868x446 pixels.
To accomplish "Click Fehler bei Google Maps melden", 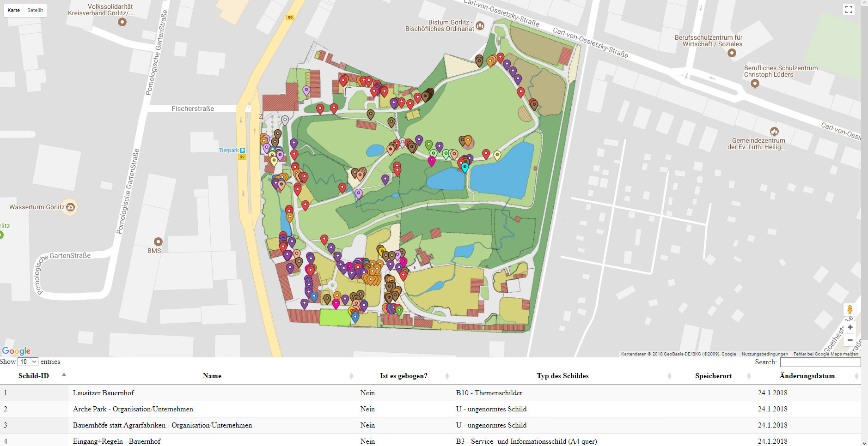I will tap(826, 354).
